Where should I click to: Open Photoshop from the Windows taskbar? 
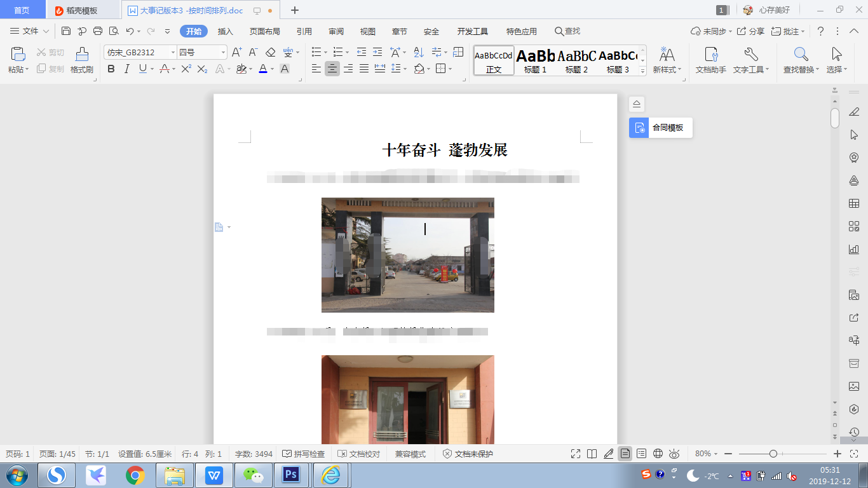(291, 475)
